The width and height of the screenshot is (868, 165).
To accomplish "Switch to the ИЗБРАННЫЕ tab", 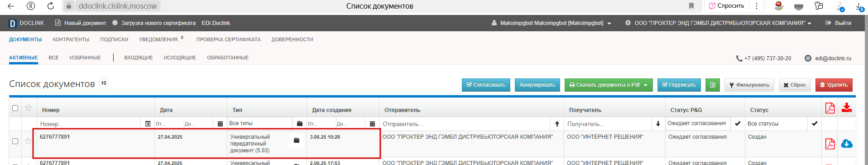I will point(85,58).
